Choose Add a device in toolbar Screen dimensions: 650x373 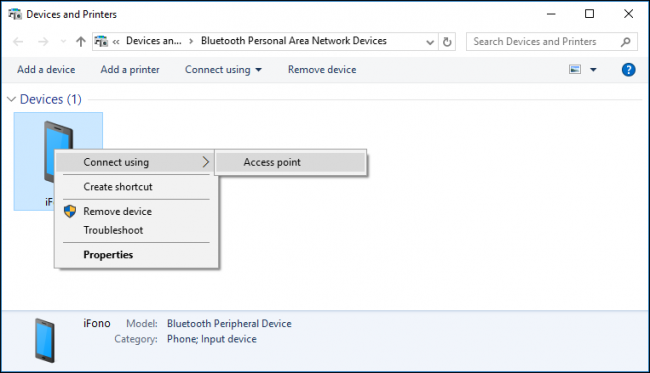click(46, 70)
